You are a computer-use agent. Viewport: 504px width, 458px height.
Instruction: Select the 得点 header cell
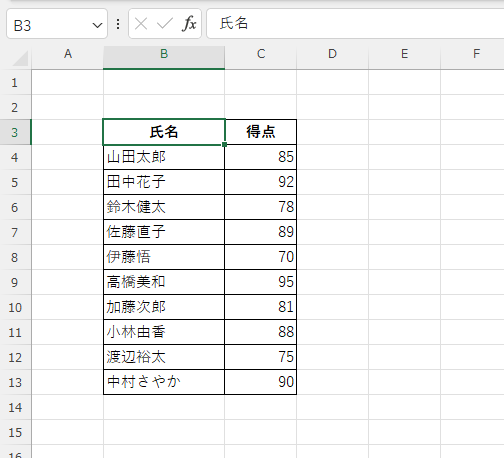pos(261,132)
